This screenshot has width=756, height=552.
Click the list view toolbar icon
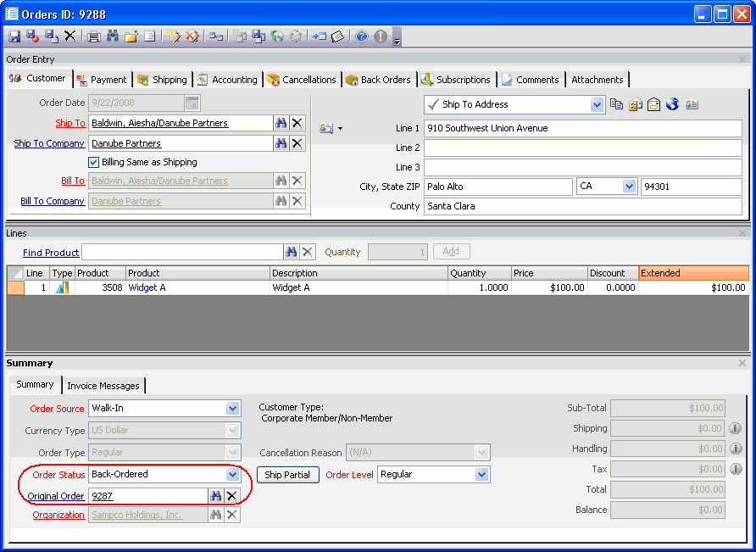pyautogui.click(x=150, y=36)
